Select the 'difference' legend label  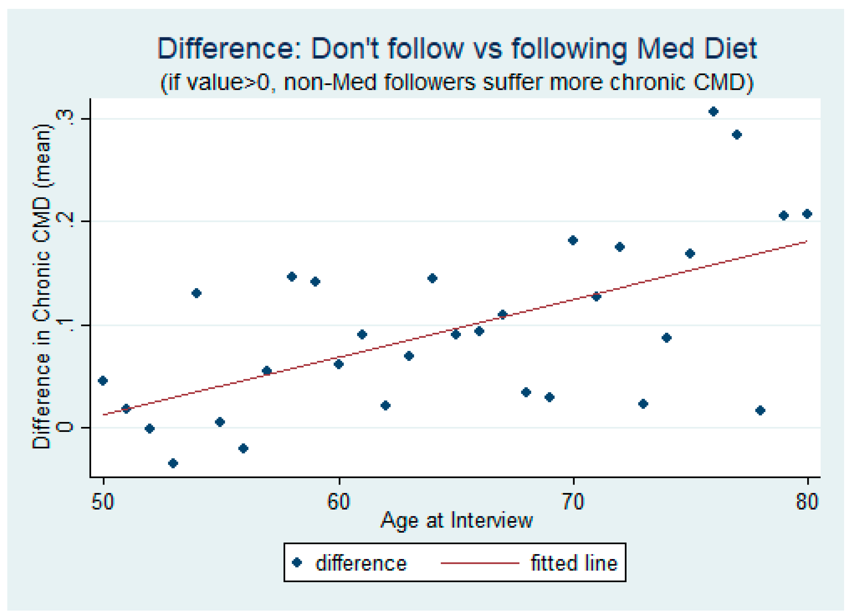pos(361,563)
